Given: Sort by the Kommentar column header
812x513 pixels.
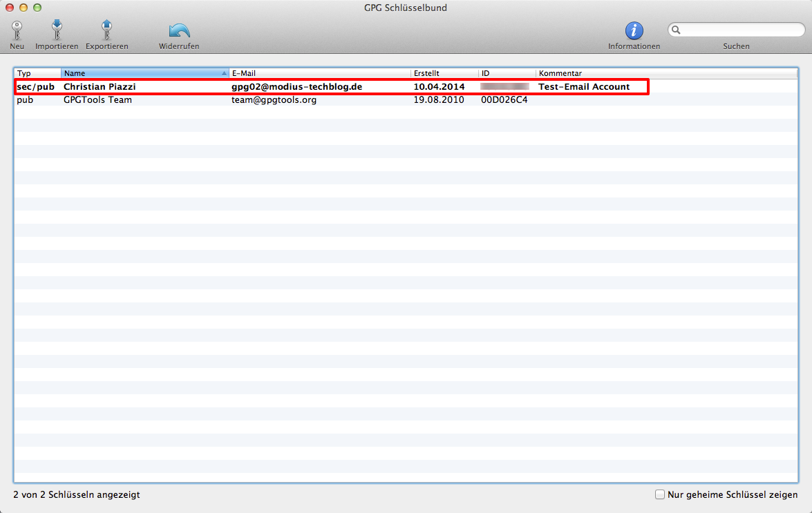Looking at the screenshot, I should (x=666, y=73).
